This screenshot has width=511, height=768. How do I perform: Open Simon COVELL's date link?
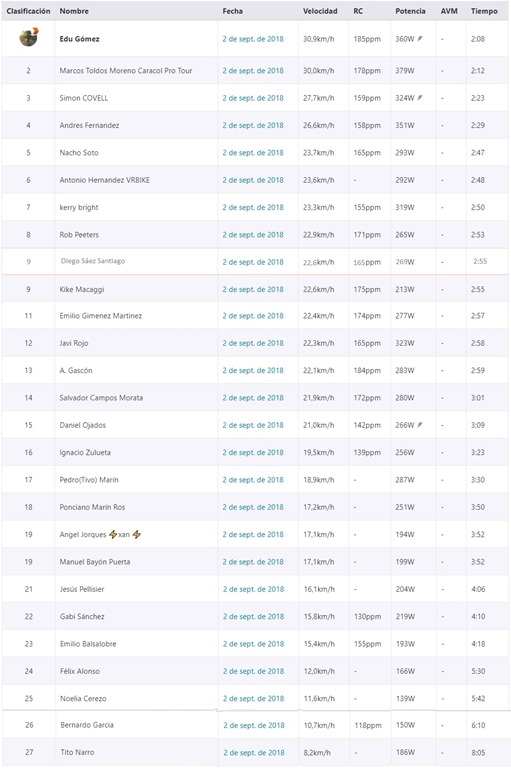pos(253,98)
